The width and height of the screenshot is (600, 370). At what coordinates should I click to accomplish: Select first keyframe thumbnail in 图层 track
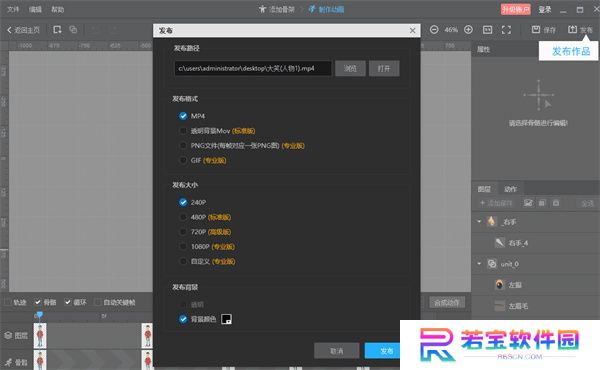pos(40,336)
